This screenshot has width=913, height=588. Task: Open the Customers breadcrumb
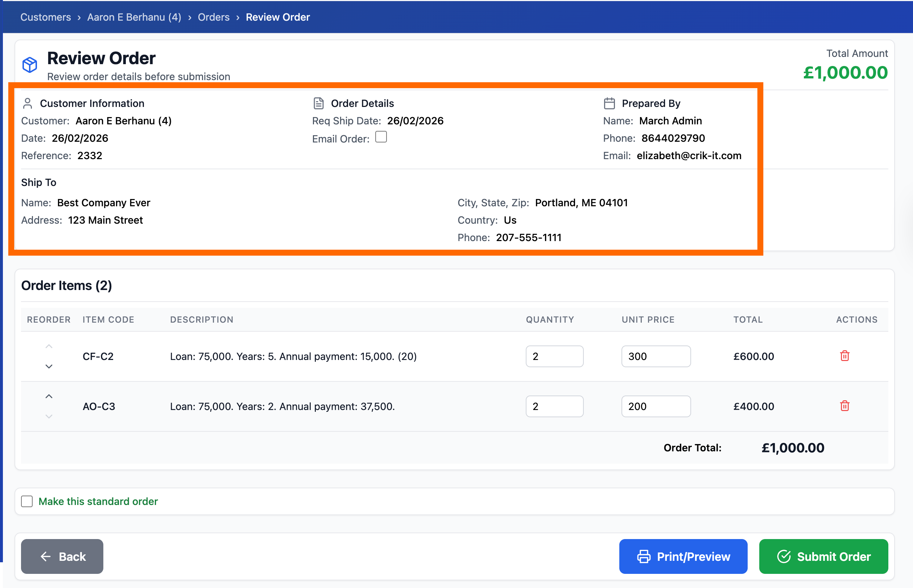coord(45,17)
